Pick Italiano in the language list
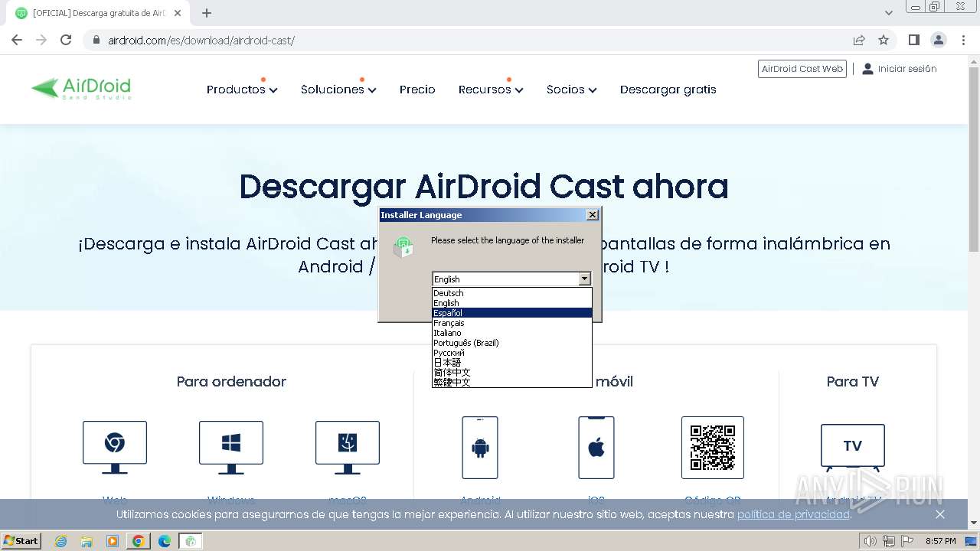 pos(512,333)
